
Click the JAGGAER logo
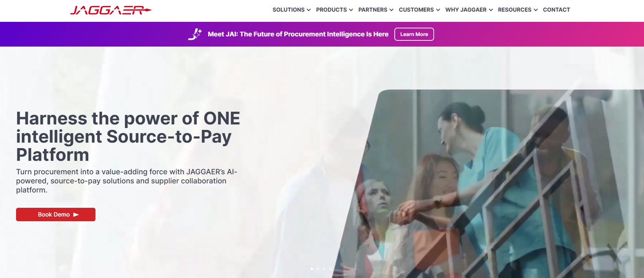click(111, 10)
